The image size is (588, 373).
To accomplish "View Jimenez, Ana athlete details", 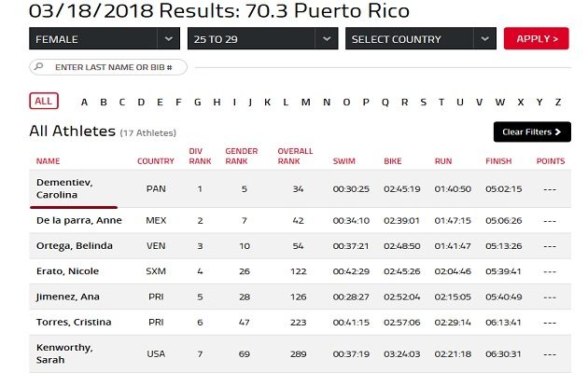I will [67, 297].
